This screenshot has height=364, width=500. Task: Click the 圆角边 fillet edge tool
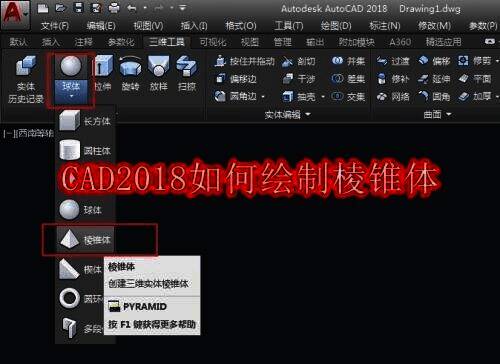(235, 96)
